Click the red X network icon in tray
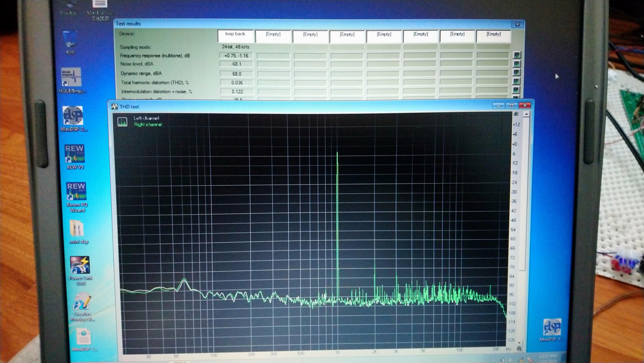This screenshot has width=644, height=363. coord(529,360)
